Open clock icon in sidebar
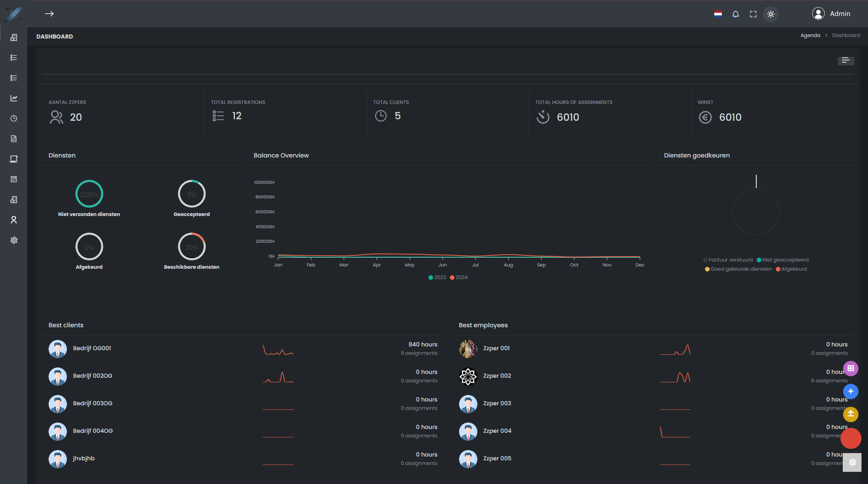 14,118
